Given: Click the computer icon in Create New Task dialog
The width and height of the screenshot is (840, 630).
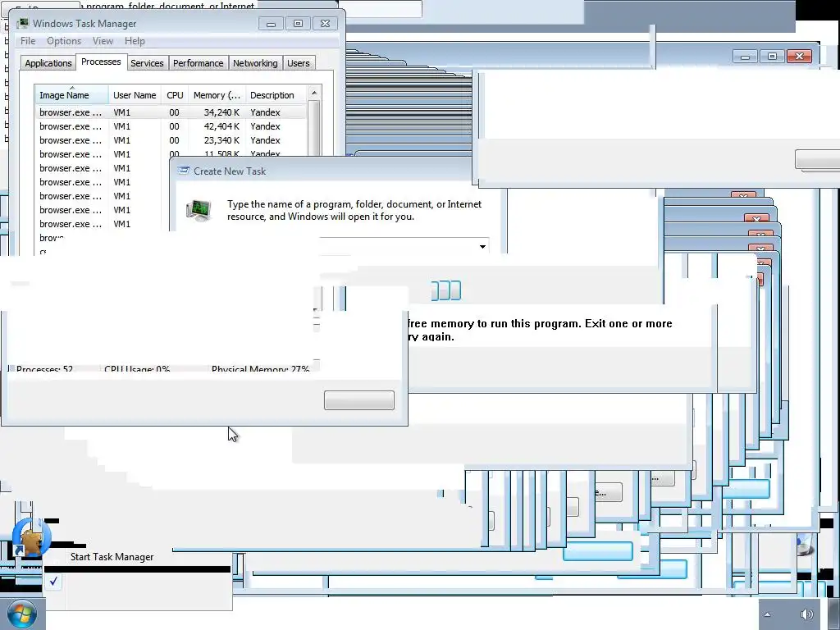Looking at the screenshot, I should click(199, 210).
